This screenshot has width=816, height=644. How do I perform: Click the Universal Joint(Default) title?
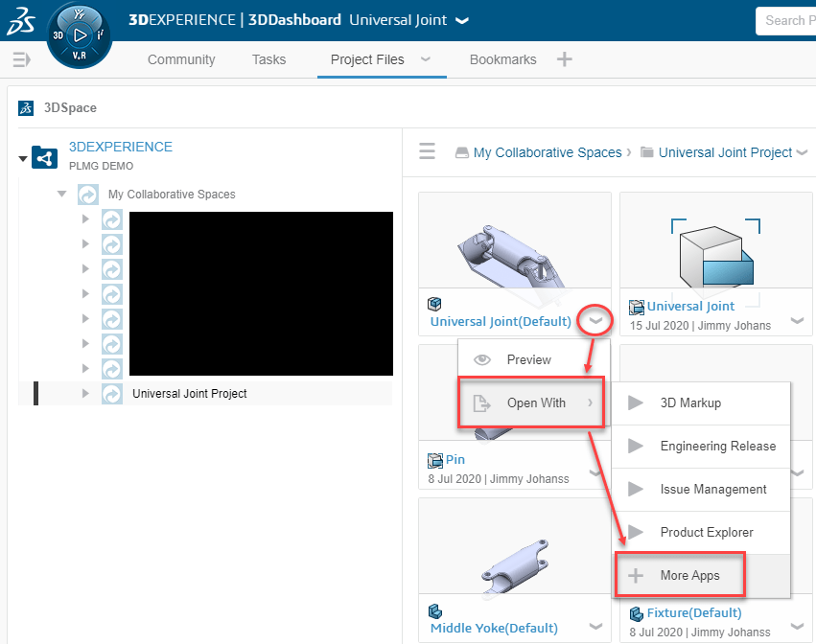tap(501, 321)
